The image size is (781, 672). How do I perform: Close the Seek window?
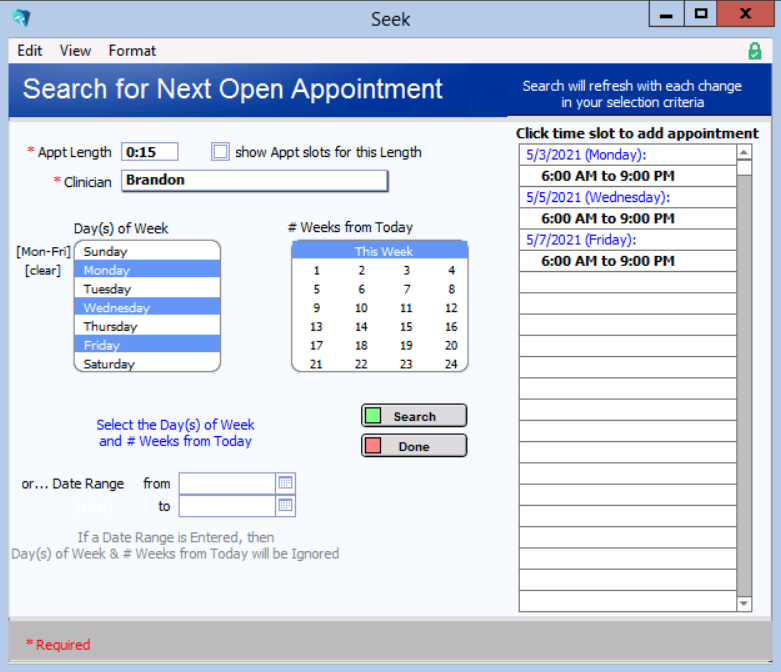(745, 14)
